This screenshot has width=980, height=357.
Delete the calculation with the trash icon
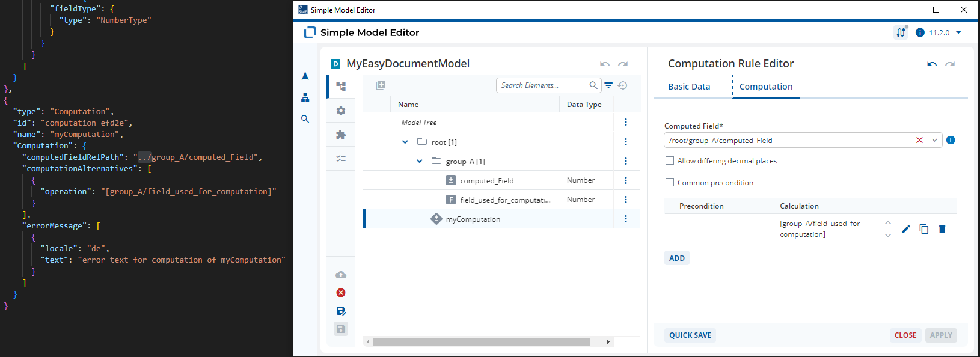tap(942, 229)
